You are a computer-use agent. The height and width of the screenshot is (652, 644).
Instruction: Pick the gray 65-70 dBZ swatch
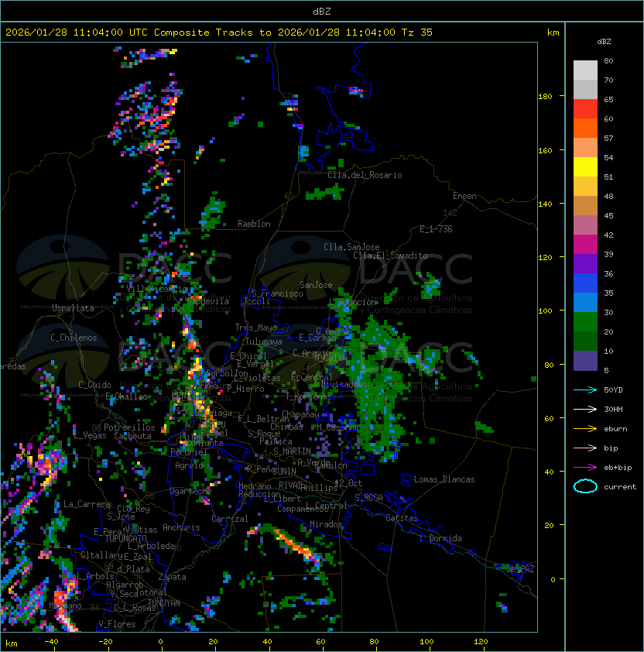pos(585,89)
